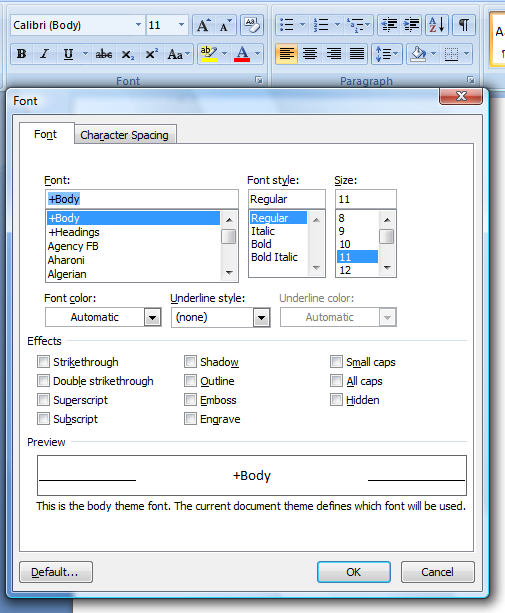
Task: Justify text using the ribbon
Action: tap(357, 54)
